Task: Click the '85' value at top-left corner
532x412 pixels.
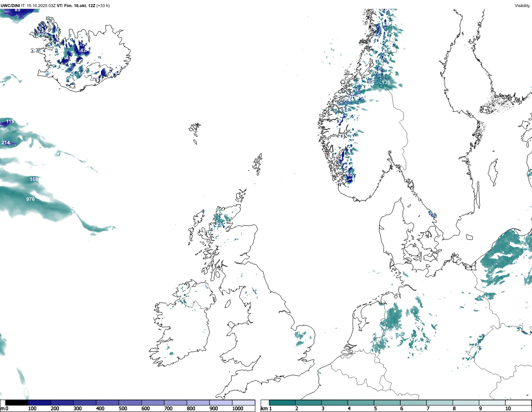Action: (x=17, y=10)
